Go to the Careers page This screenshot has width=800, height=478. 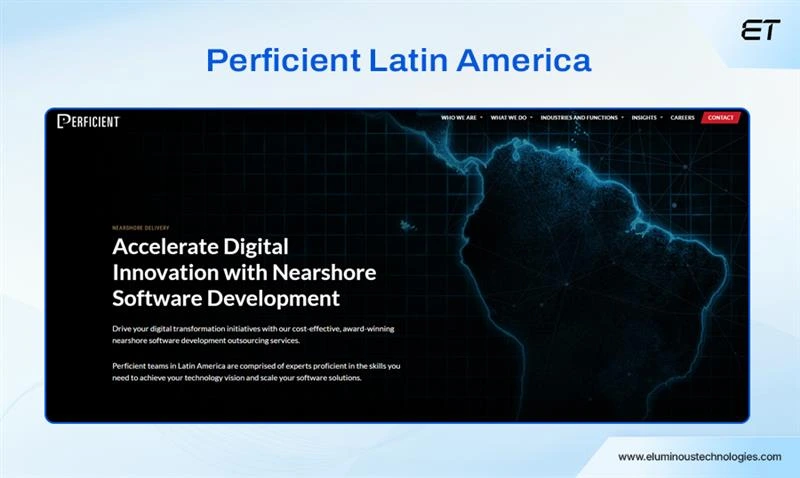[x=683, y=118]
